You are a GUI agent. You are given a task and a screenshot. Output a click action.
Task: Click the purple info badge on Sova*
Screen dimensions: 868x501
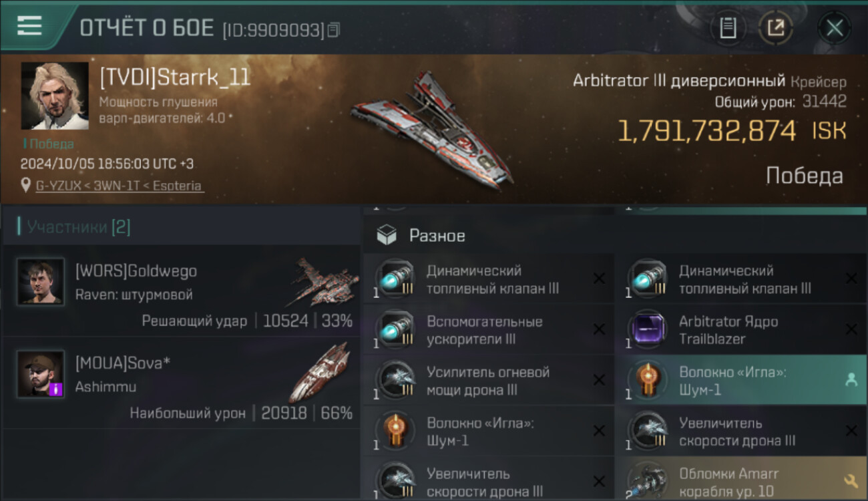pos(55,389)
